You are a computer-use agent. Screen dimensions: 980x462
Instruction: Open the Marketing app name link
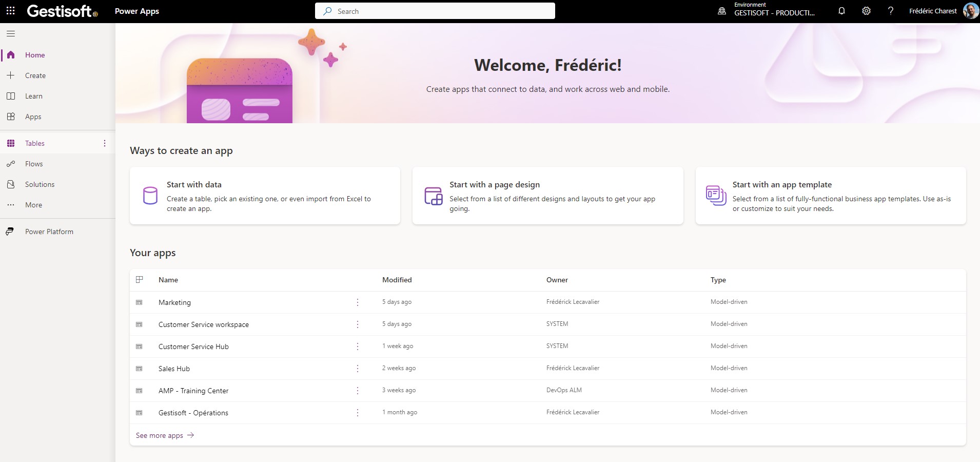pyautogui.click(x=174, y=302)
